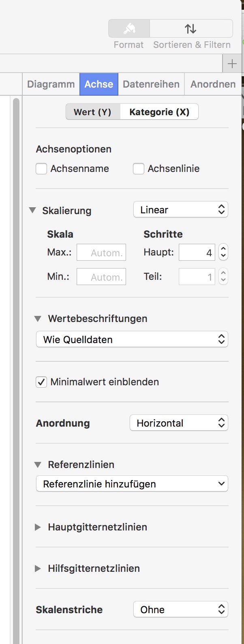The image size is (244, 644).
Task: Open the Wie Quelldaten dropdown
Action: pos(132,339)
